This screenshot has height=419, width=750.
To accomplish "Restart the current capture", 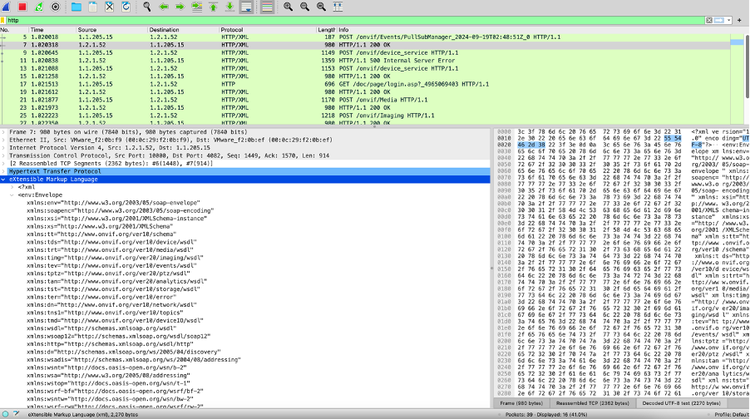I will (39, 6).
